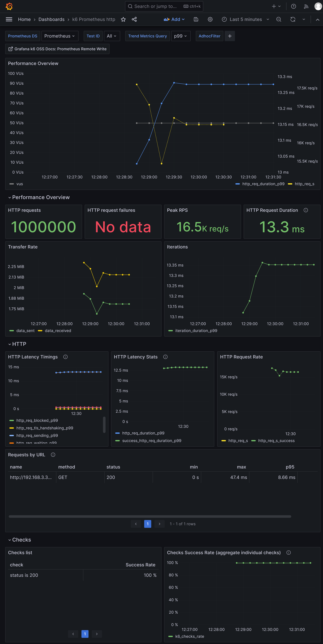Select page 1 in Requests by URL

(x=147, y=524)
